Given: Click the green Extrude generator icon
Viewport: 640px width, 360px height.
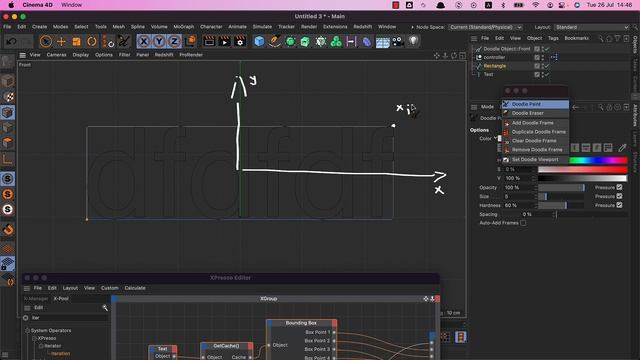Looking at the screenshot, I should click(x=305, y=41).
